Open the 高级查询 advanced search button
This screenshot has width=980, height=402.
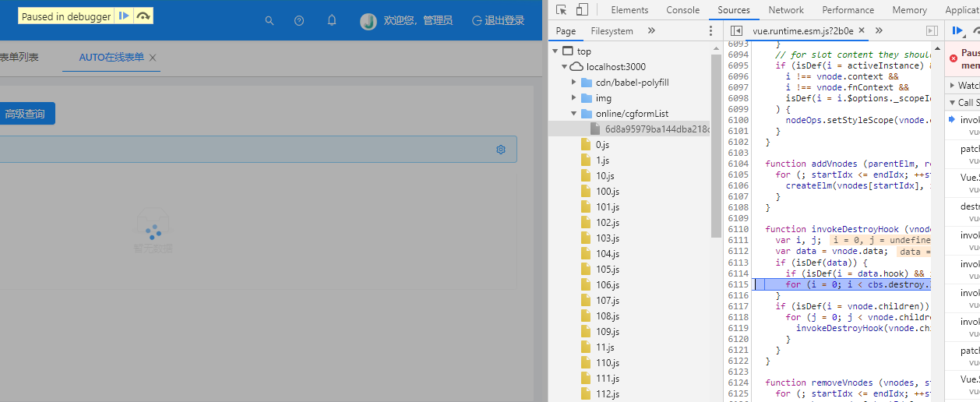[26, 114]
